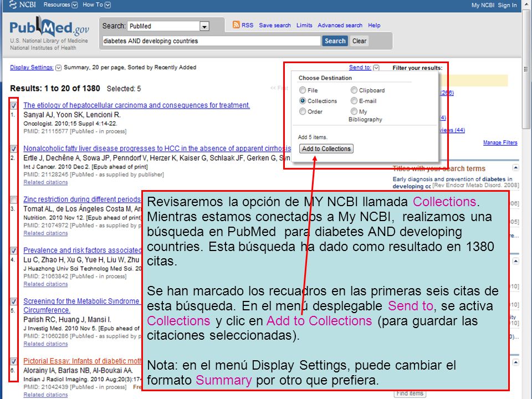Click the Add 5 items. text
The height and width of the screenshot is (399, 532).
pyautogui.click(x=313, y=137)
